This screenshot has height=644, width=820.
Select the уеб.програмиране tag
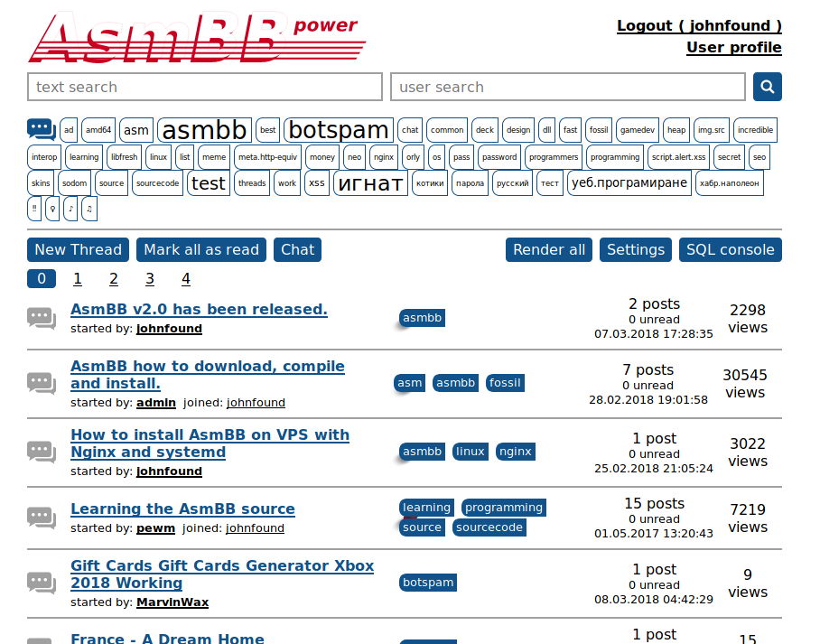pos(629,183)
